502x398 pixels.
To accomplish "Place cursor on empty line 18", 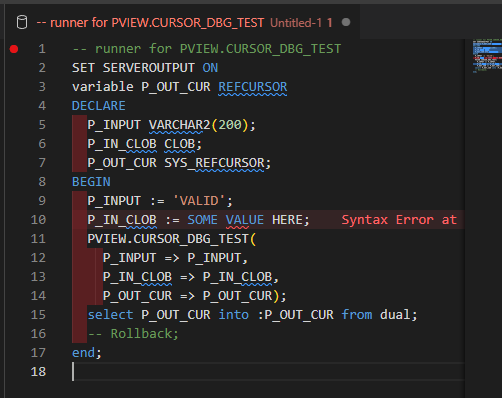I will tap(268, 371).
